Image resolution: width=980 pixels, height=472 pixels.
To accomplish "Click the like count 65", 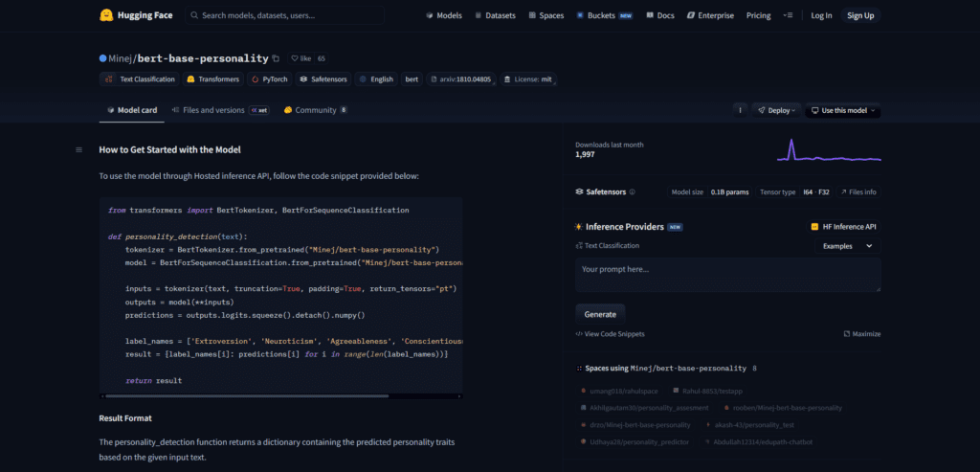I will coord(322,58).
